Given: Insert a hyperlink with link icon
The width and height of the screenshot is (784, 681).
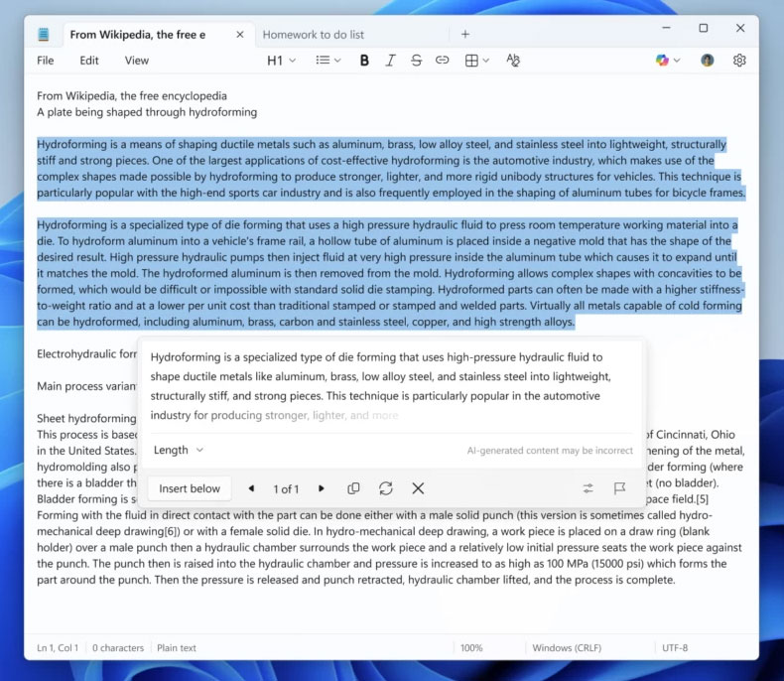Looking at the screenshot, I should click(x=442, y=61).
